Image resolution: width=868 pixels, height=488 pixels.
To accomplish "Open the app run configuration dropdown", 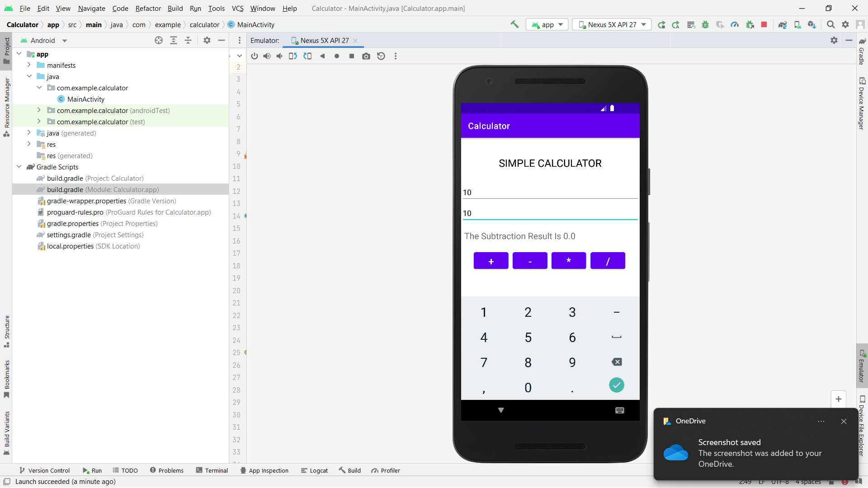I will (547, 24).
